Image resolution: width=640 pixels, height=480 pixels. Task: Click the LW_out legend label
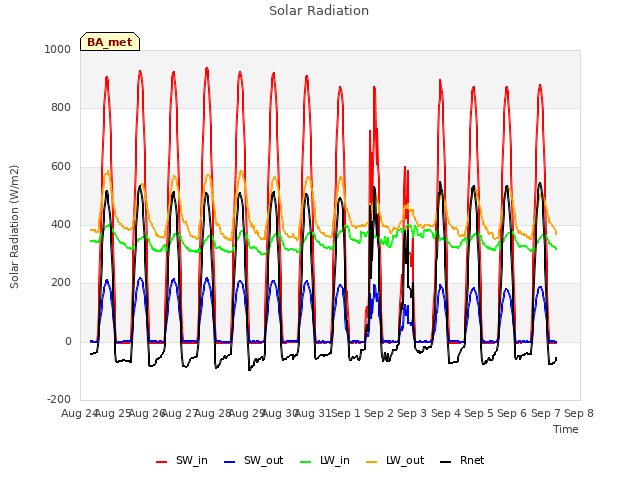click(405, 460)
